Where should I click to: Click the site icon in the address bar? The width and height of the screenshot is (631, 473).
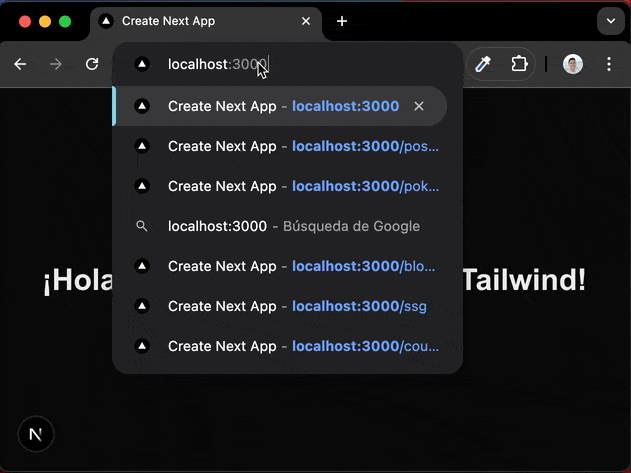point(142,64)
